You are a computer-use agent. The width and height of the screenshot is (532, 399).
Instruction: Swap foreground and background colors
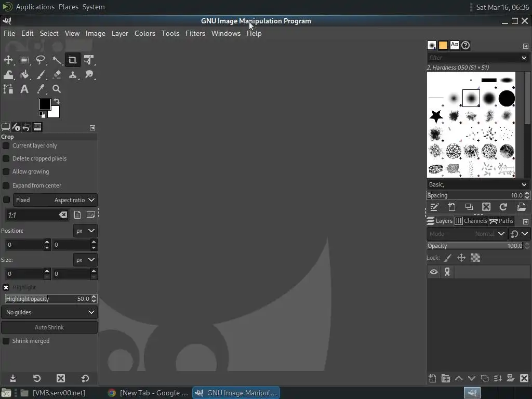[57, 101]
